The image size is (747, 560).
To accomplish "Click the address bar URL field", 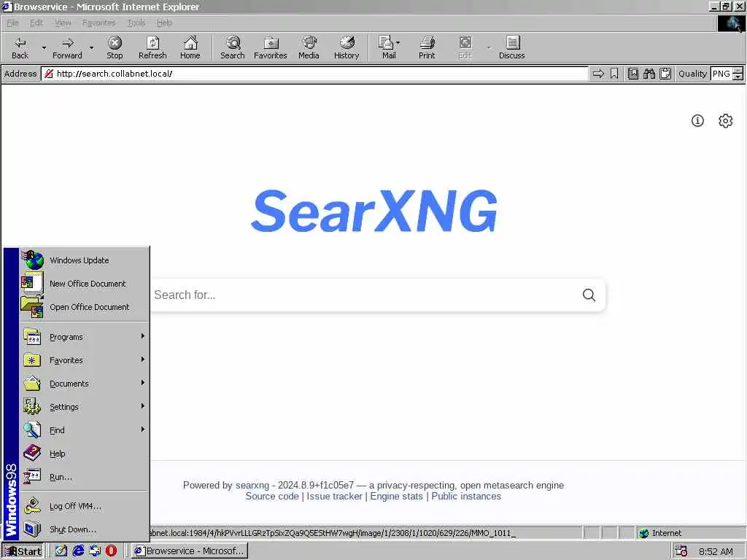I will pos(314,74).
